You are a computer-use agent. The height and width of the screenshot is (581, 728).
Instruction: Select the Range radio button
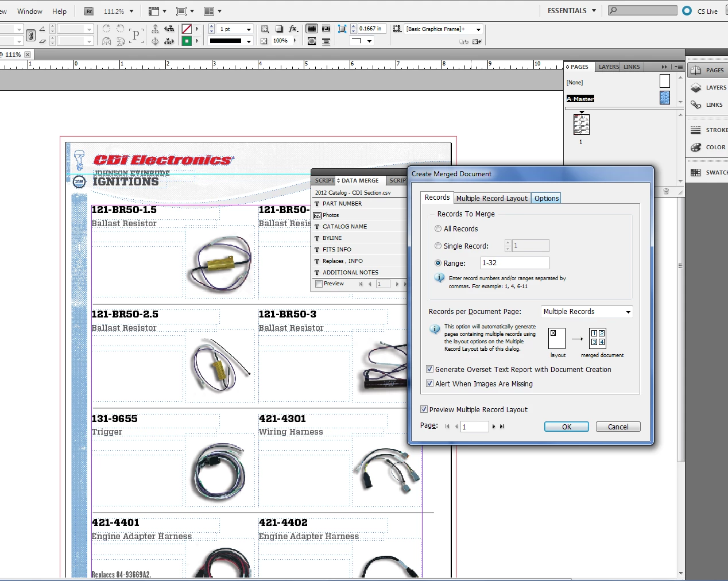(x=438, y=263)
